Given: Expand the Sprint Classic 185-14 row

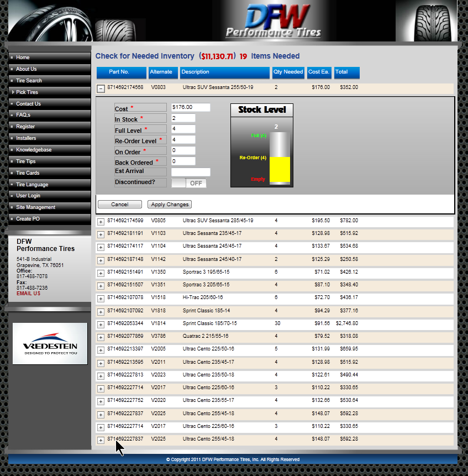Looking at the screenshot, I should (x=101, y=312).
